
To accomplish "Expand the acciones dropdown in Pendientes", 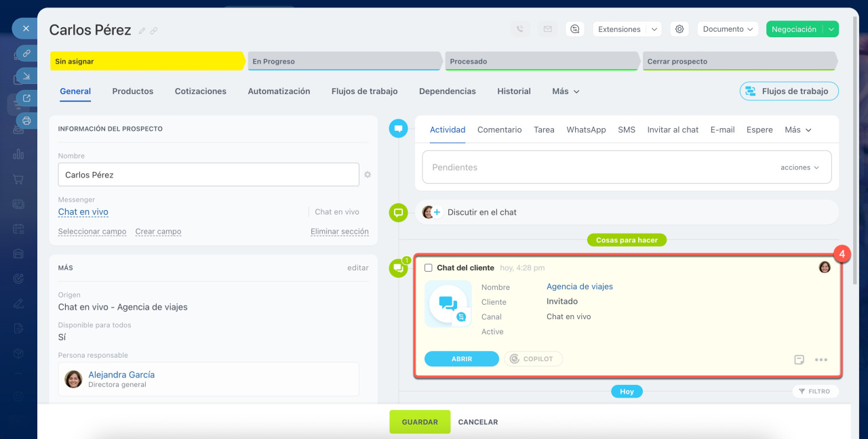I will coord(800,167).
